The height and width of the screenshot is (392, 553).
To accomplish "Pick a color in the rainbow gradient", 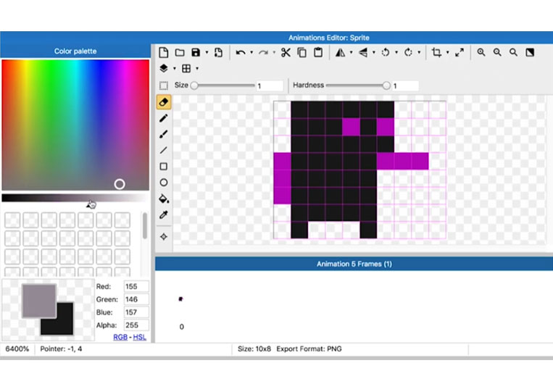I will click(75, 125).
